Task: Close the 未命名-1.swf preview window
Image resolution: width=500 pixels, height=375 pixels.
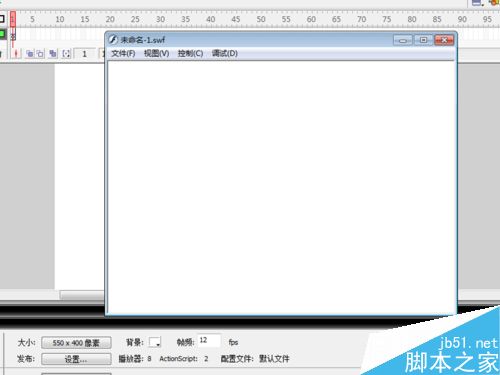Action: 444,40
